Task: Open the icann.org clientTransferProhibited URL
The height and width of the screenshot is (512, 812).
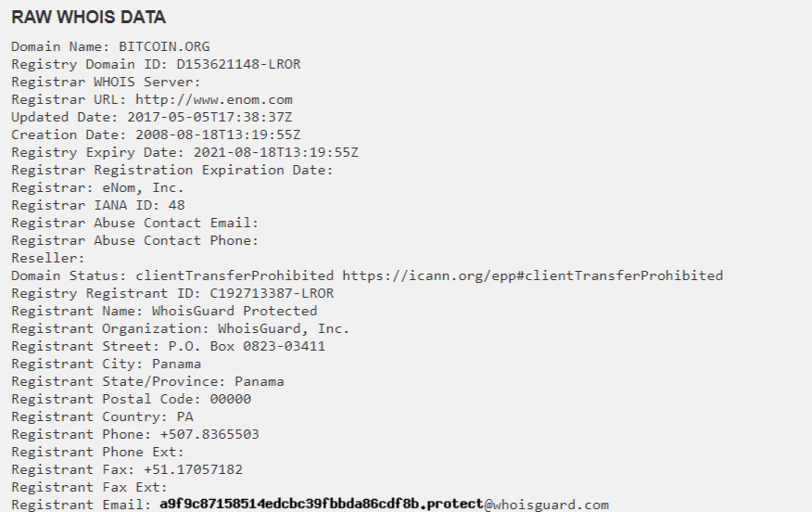Action: [532, 275]
